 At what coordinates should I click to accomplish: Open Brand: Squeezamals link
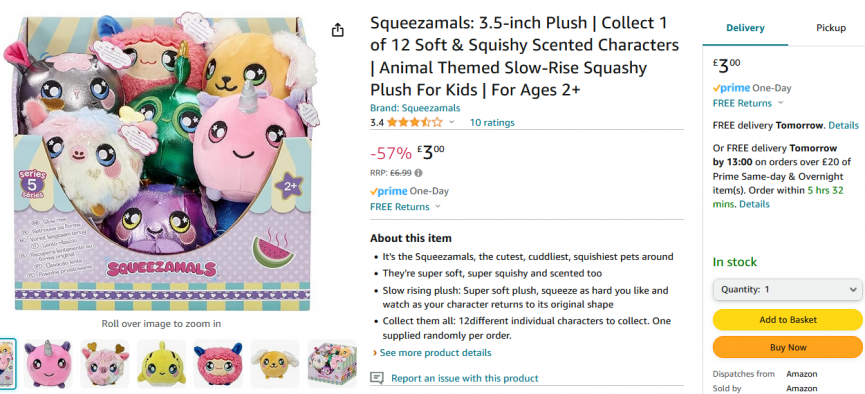pos(415,108)
